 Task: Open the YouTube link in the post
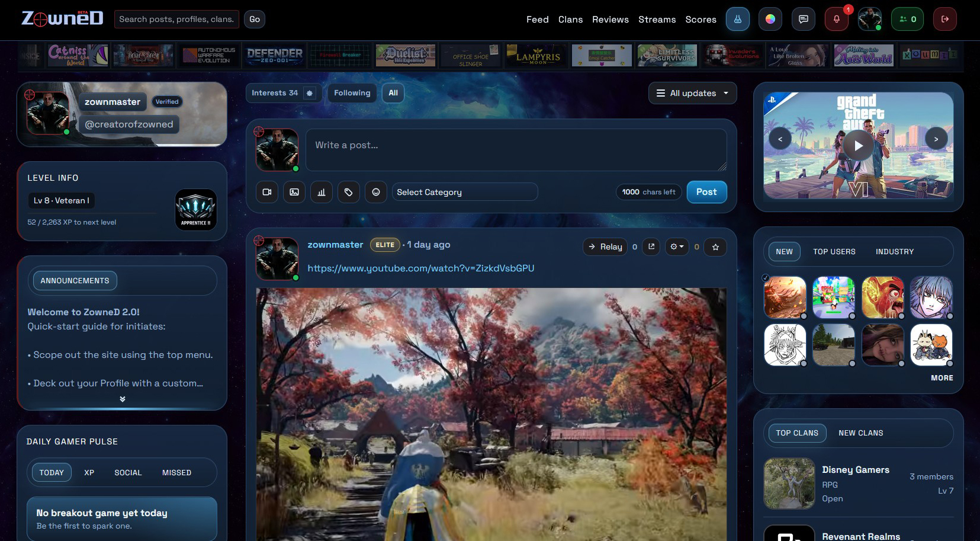421,268
